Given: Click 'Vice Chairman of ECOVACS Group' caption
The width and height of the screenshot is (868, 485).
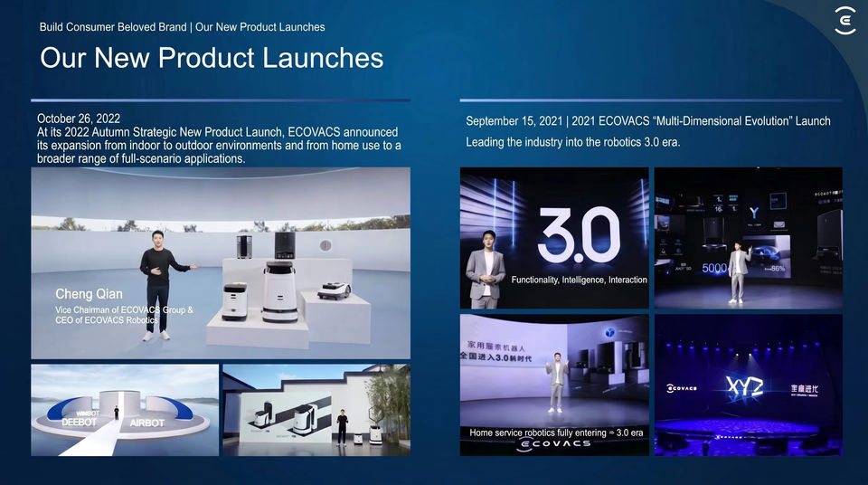Looking at the screenshot, I should click(124, 309).
